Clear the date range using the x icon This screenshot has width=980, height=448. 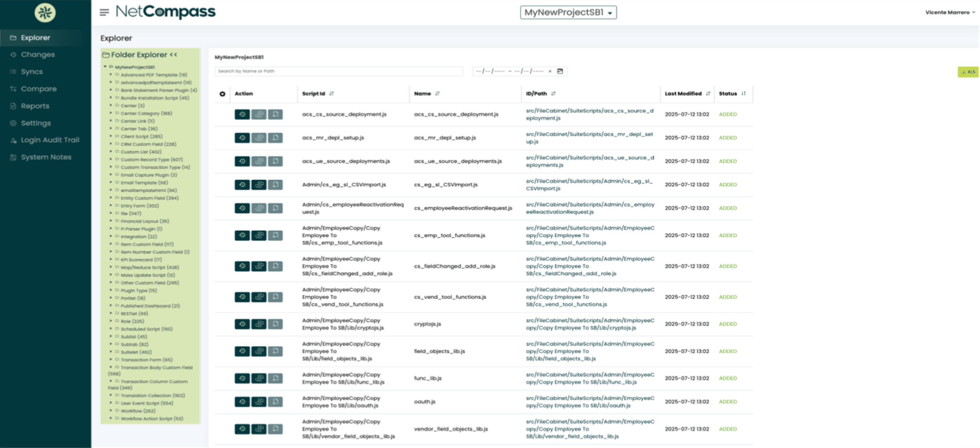click(x=550, y=71)
